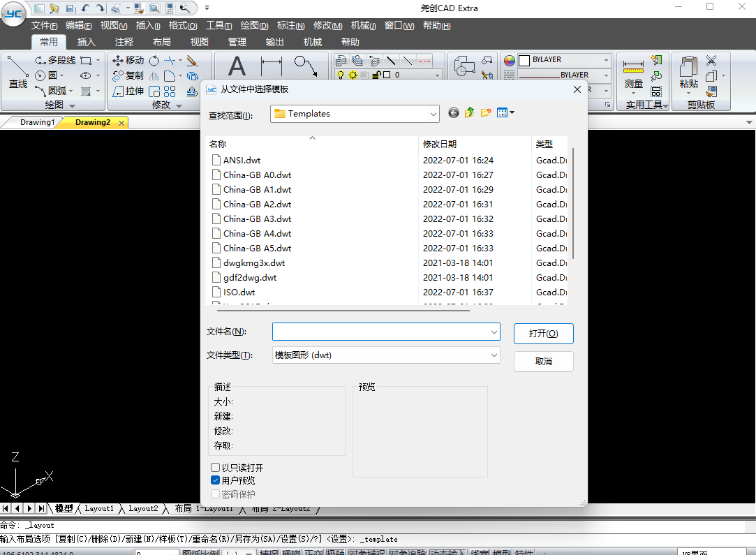Screen dimensions: 756x555
Task: Toggle the layer lock padlock icon
Action: pos(376,75)
